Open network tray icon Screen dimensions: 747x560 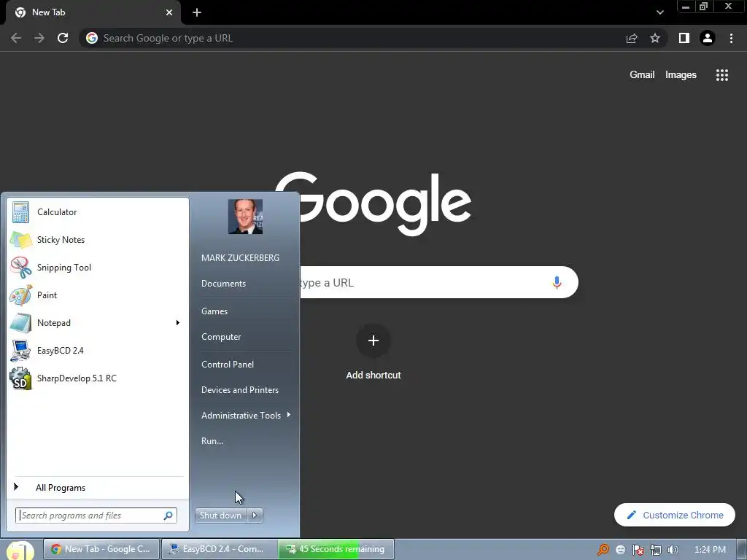coord(656,550)
